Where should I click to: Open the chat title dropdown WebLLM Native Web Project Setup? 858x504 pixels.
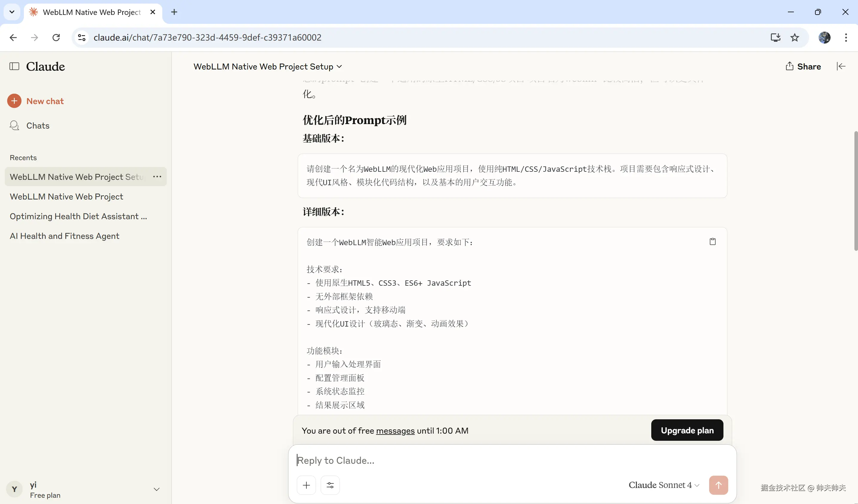click(x=268, y=67)
